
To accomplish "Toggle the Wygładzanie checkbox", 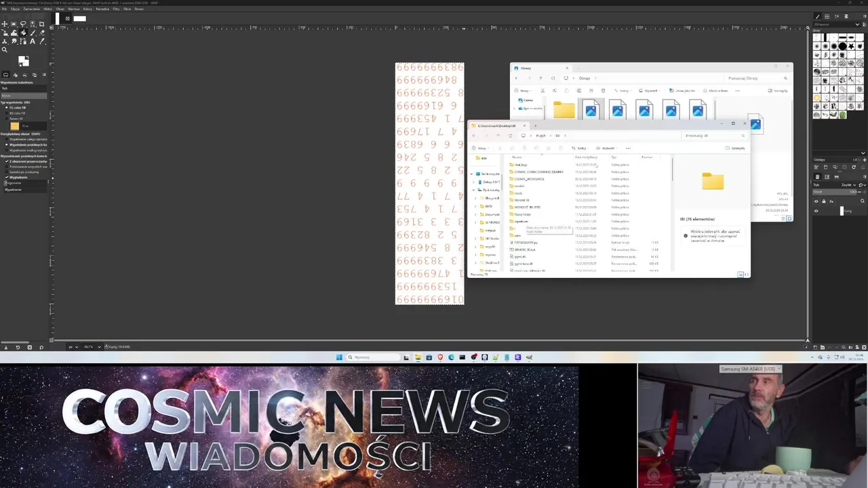I will click(7, 177).
